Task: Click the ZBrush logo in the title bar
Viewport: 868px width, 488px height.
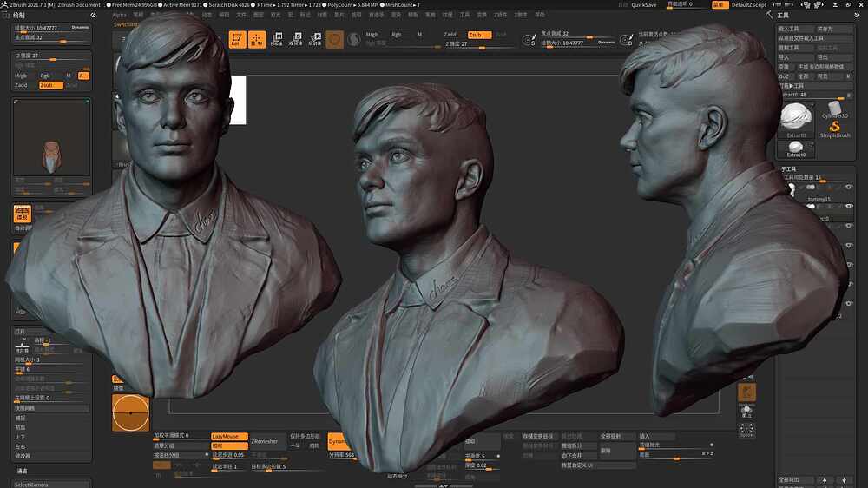Action: click(5, 4)
